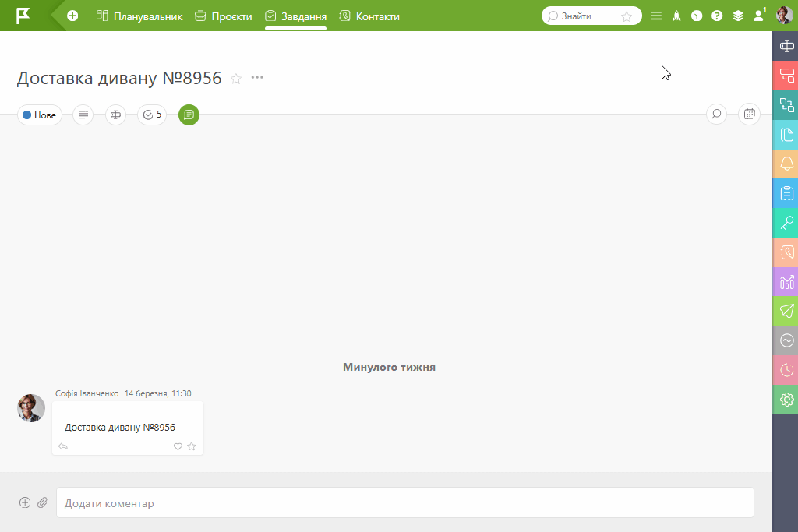Click the rocket icon in top bar

[676, 16]
